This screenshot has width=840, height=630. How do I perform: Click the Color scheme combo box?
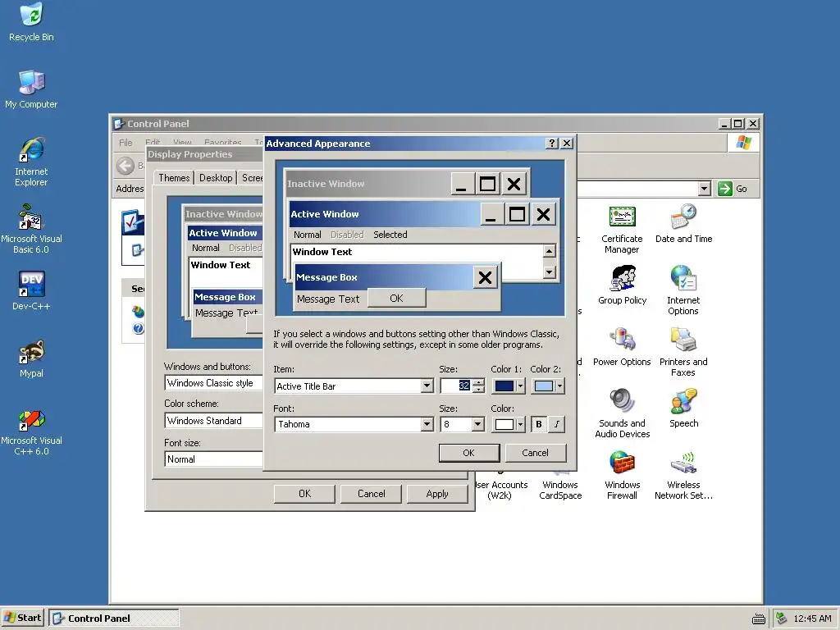213,421
